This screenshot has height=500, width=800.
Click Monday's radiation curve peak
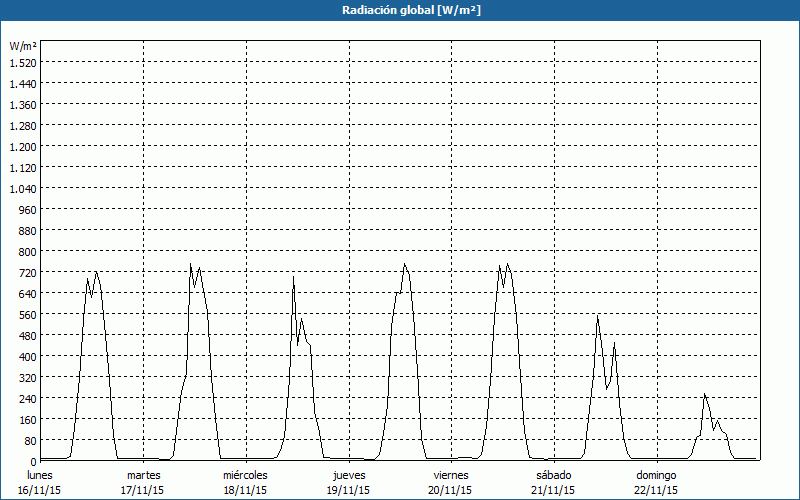coord(96,271)
